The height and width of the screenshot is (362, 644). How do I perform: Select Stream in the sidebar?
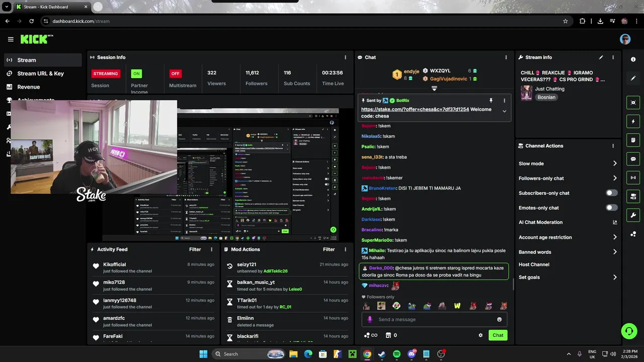click(x=43, y=60)
